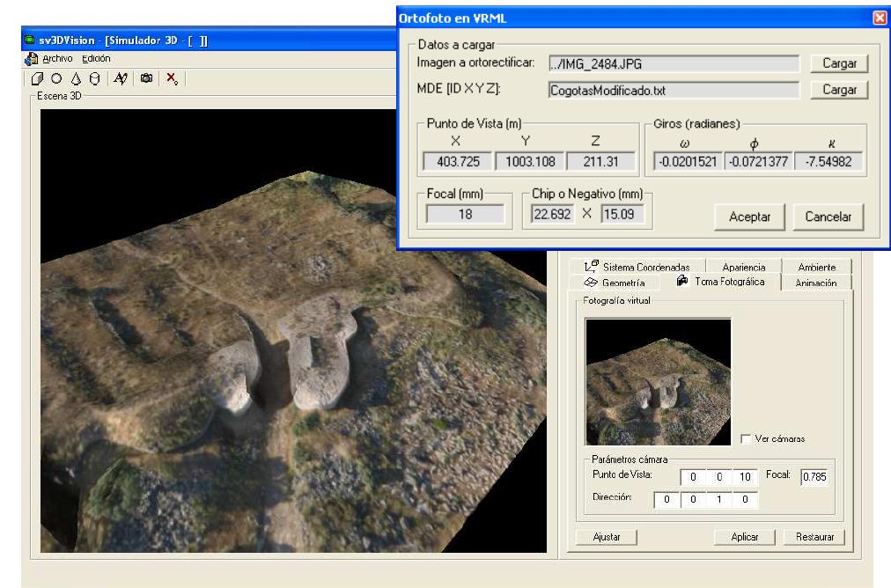
Task: Click the Y field showing 1003.108
Action: tap(530, 161)
